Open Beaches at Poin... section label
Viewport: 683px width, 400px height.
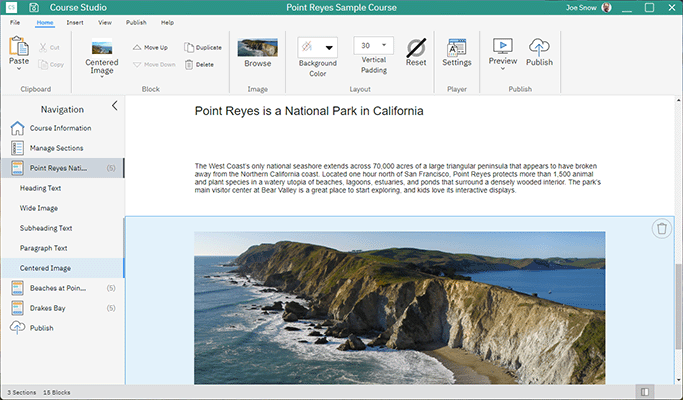click(58, 288)
